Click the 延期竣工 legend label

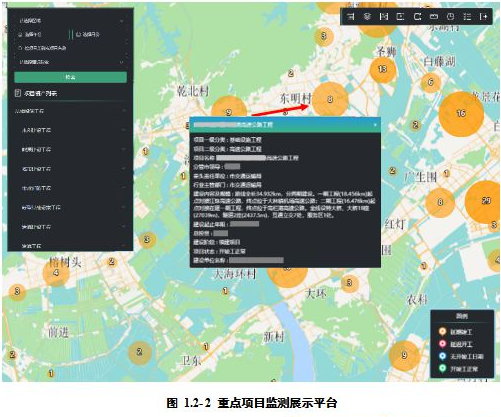point(461,332)
